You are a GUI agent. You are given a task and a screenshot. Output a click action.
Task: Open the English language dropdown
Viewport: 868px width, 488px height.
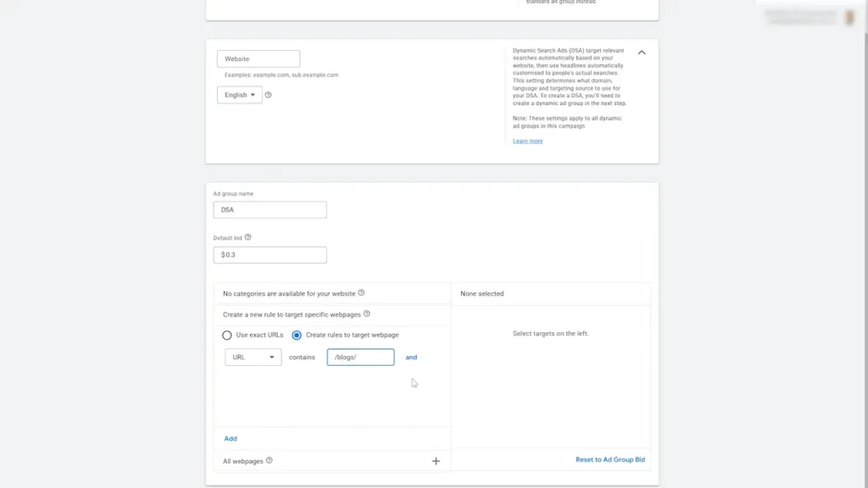coord(240,95)
